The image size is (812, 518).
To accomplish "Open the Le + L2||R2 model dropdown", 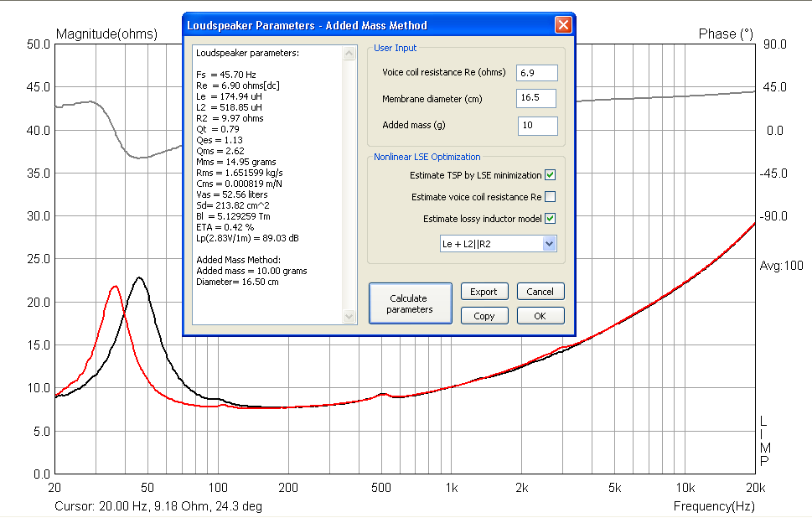I will 550,243.
